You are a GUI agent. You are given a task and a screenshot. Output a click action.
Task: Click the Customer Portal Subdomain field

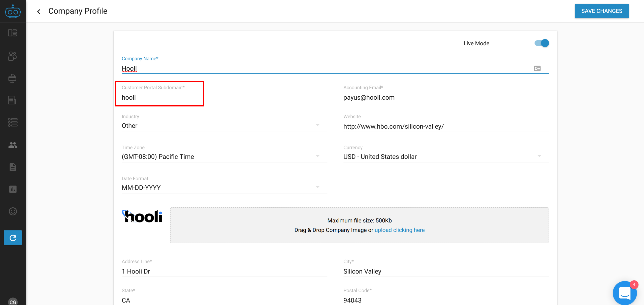pyautogui.click(x=224, y=97)
